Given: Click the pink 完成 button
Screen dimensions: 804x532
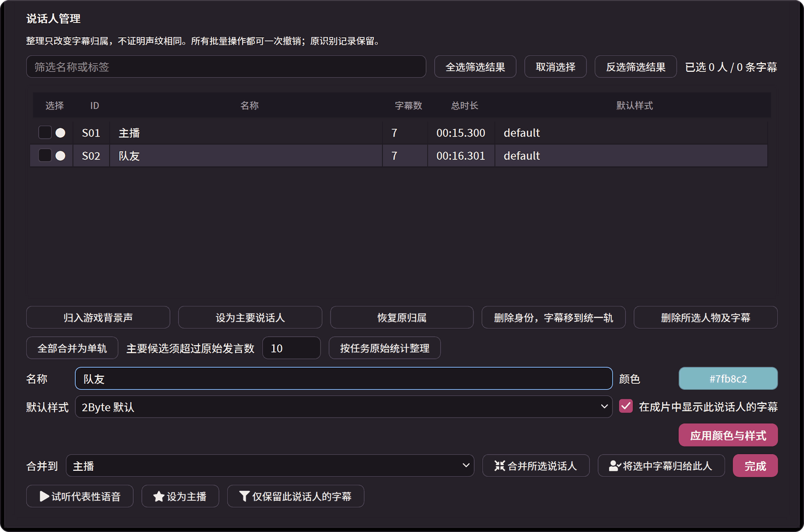Looking at the screenshot, I should click(755, 465).
